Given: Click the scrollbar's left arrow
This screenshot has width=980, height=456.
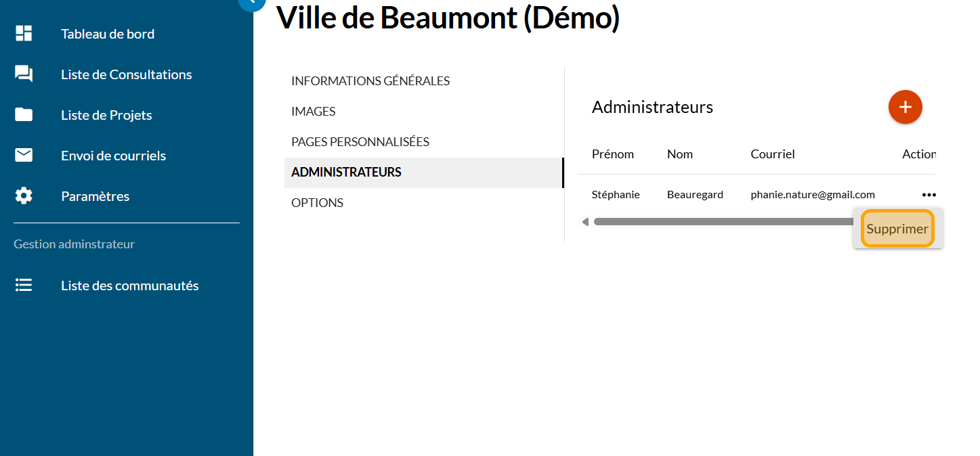Looking at the screenshot, I should (585, 222).
